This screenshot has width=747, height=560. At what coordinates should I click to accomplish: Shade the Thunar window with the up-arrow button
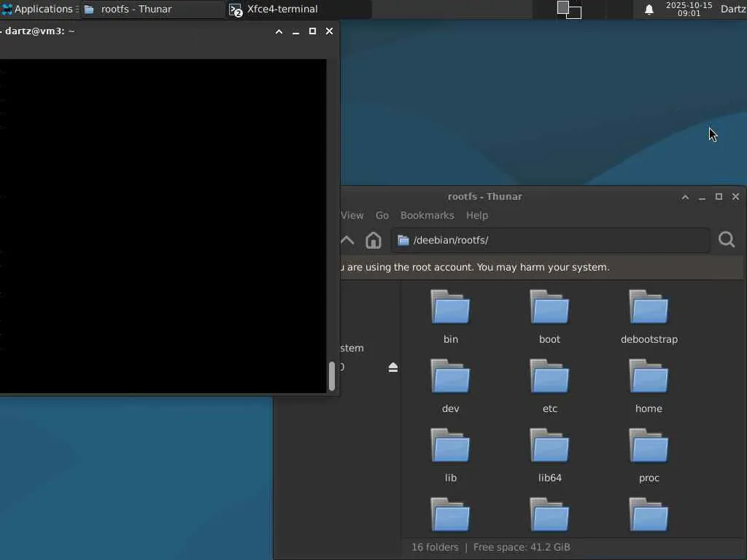[685, 197]
